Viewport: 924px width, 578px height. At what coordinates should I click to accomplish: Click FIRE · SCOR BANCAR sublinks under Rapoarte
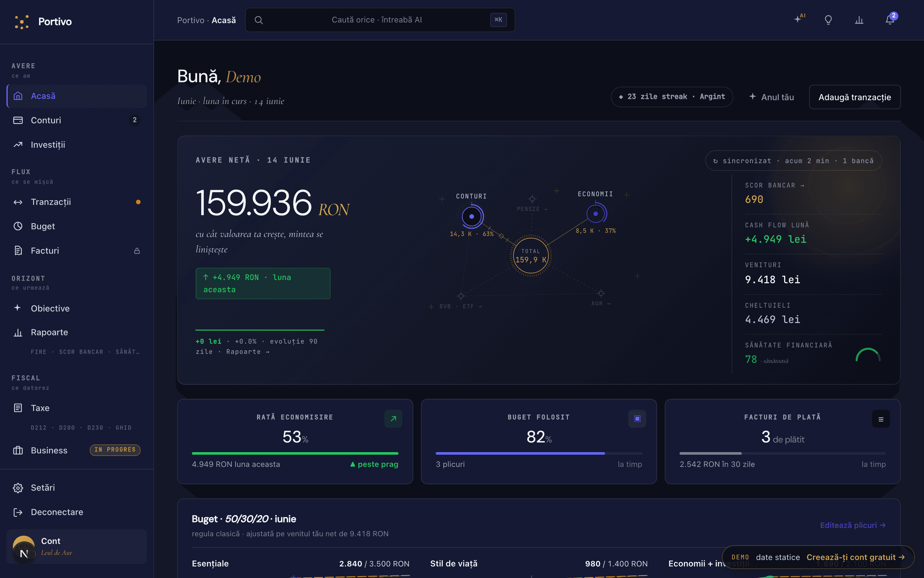point(85,352)
